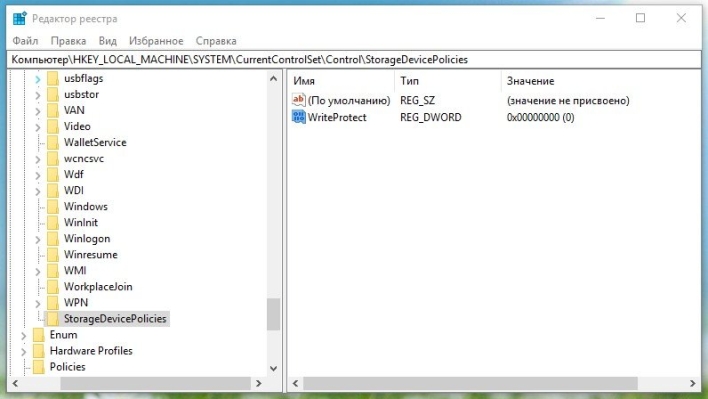Image resolution: width=708 pixels, height=399 pixels.
Task: Click the Winlogon folder icon
Action: 53,238
